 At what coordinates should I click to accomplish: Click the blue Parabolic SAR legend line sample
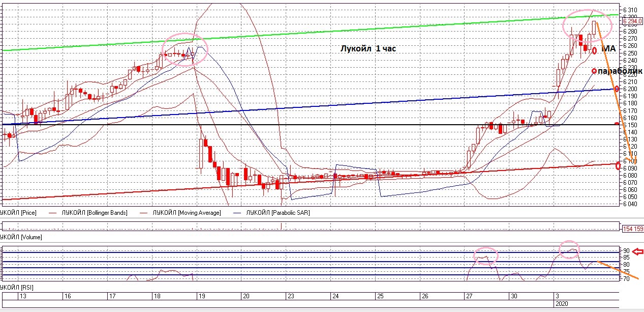click(x=236, y=213)
